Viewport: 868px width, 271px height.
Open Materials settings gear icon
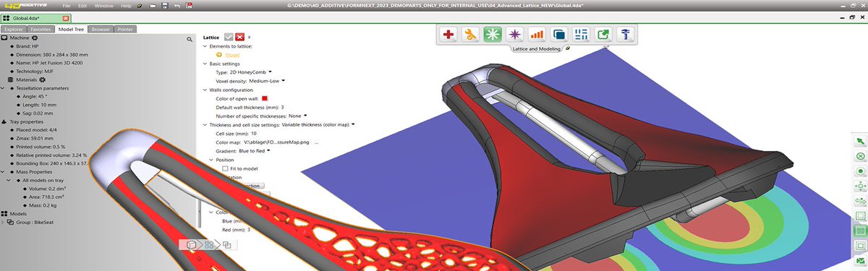(x=41, y=79)
